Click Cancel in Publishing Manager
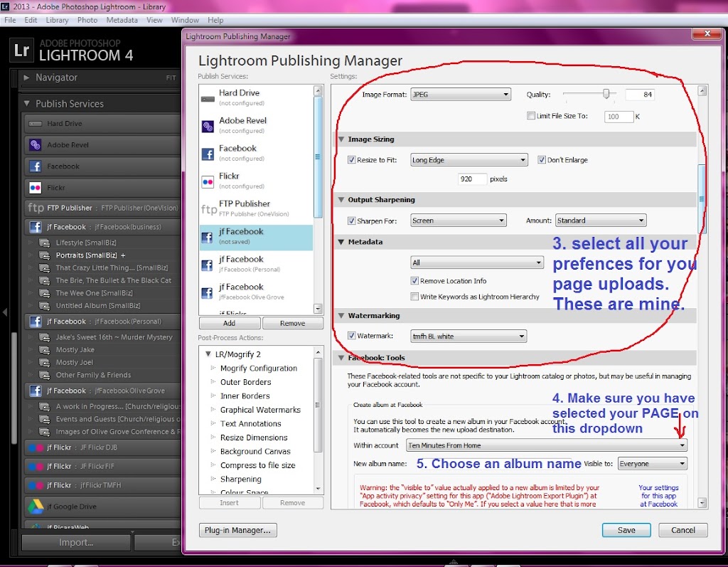The height and width of the screenshot is (567, 728). point(683,530)
